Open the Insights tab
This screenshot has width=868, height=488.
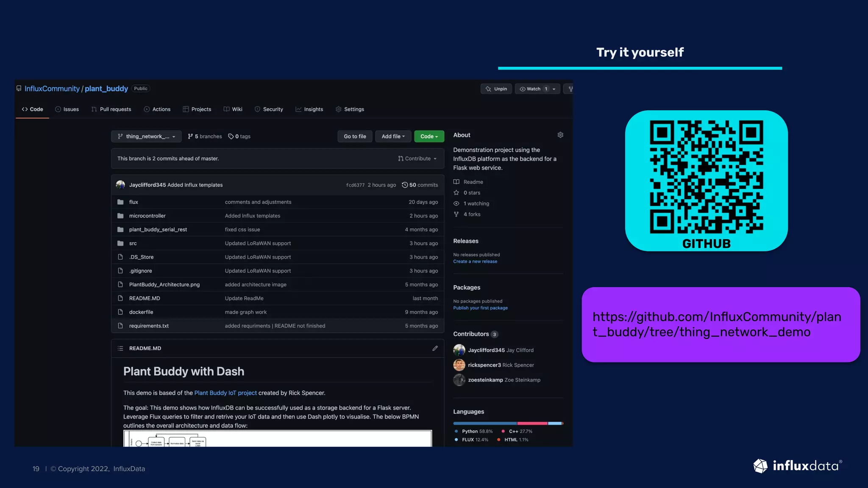tap(309, 109)
